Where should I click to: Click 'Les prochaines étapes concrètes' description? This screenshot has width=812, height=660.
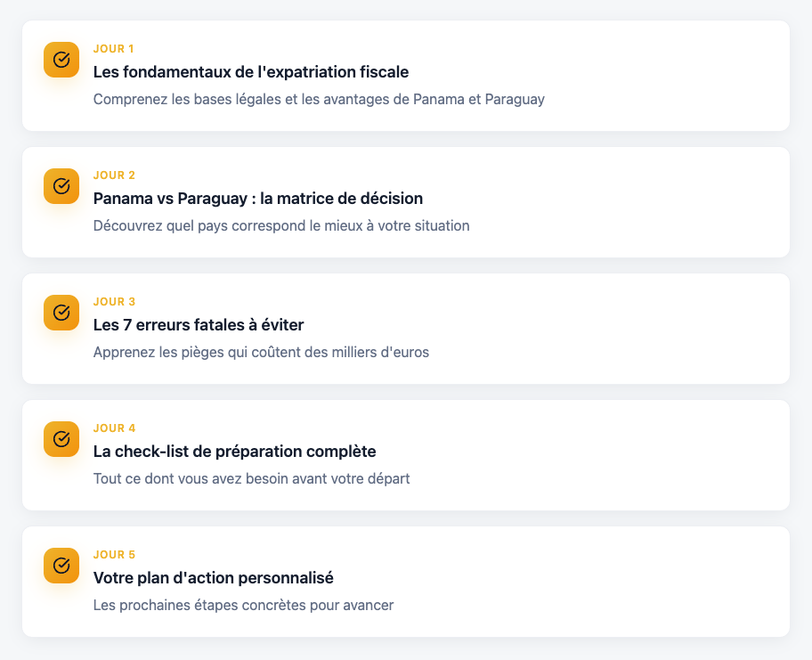[x=243, y=605]
